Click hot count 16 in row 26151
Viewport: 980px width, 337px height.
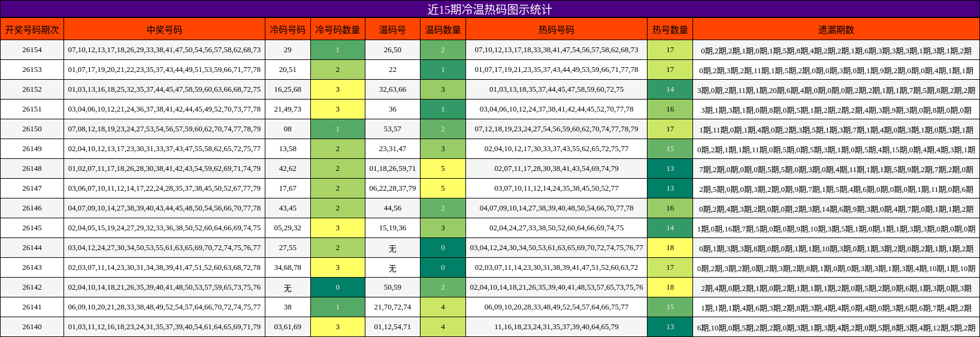coord(670,109)
